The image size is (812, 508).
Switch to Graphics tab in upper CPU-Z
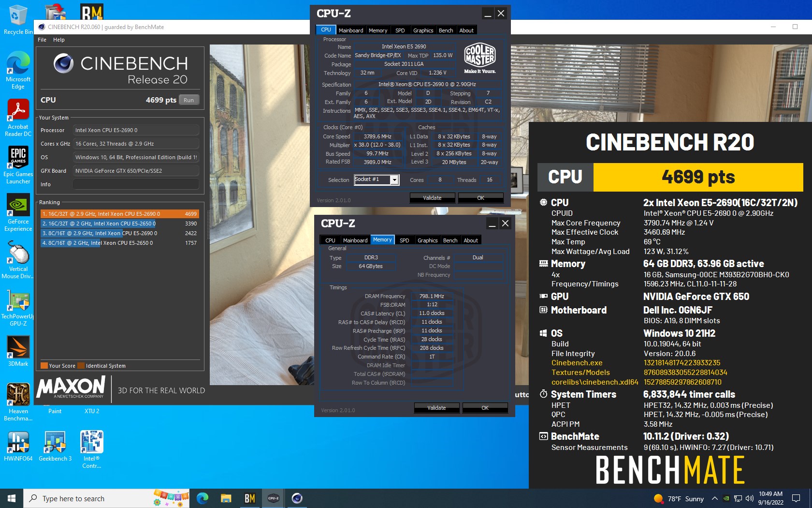tap(423, 30)
